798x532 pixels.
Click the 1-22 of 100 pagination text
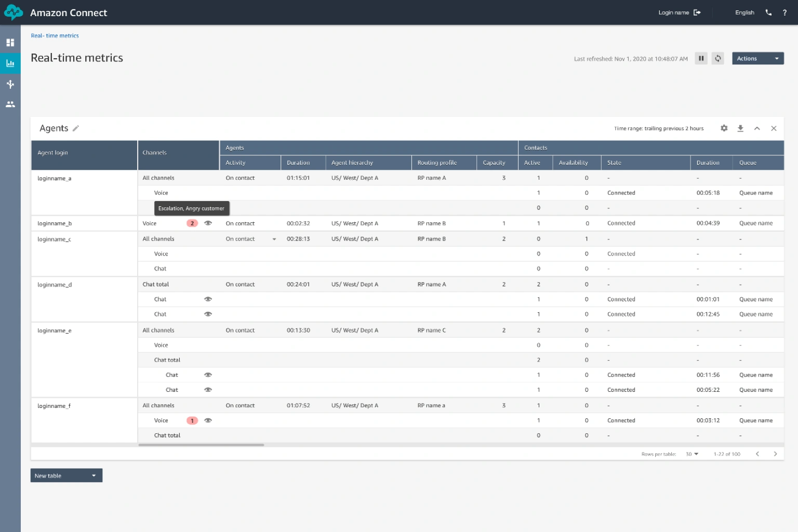point(727,454)
